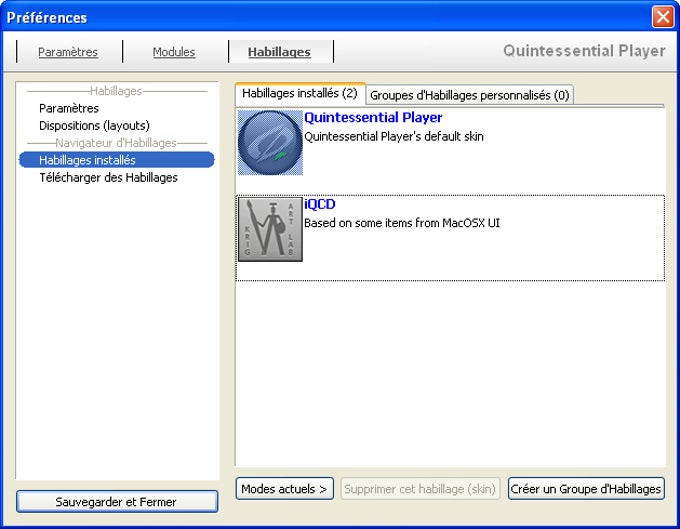Click 'Based on some items from MacOSX UI'
This screenshot has width=680, height=529.
click(402, 223)
